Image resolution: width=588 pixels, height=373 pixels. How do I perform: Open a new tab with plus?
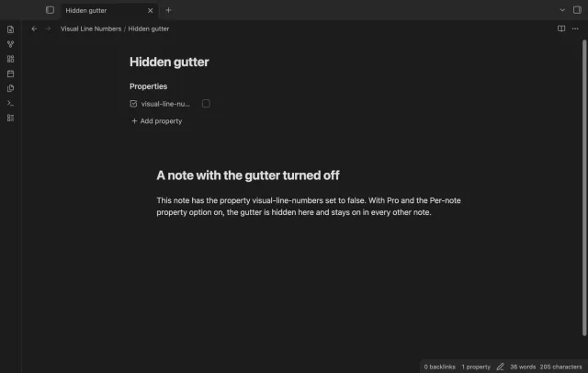(168, 10)
